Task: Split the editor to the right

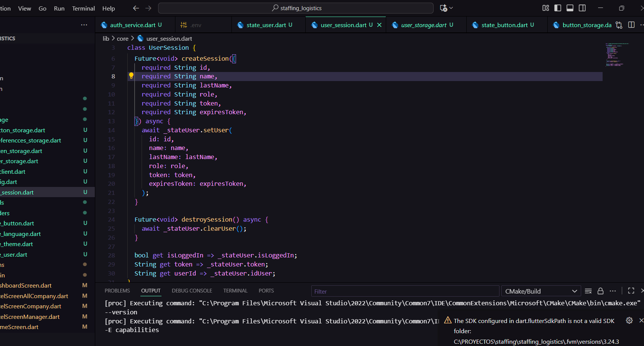Action: coord(632,25)
